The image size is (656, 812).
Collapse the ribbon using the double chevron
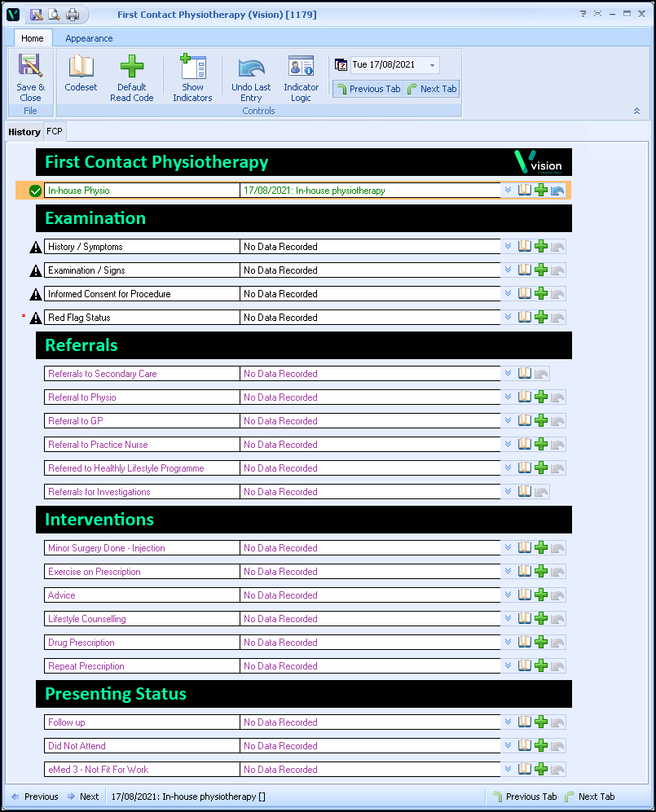[x=636, y=111]
